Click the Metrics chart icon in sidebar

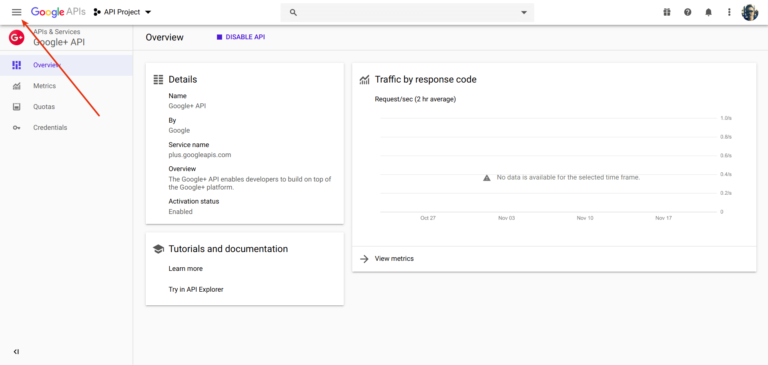pyautogui.click(x=17, y=86)
